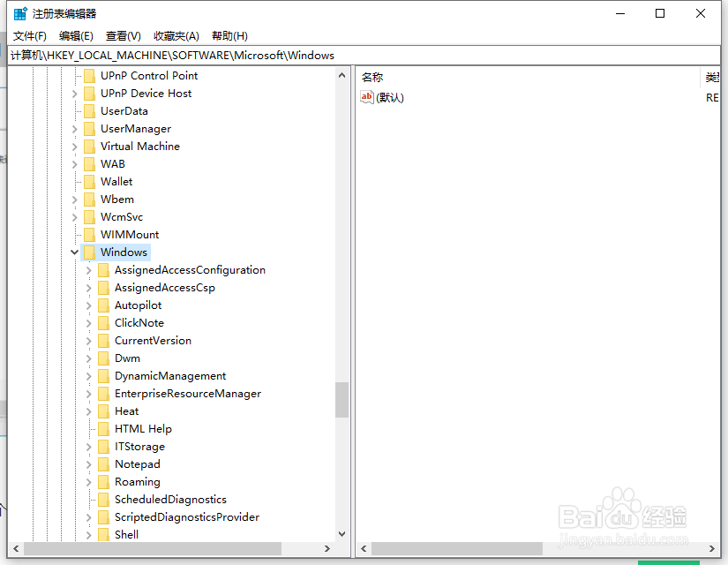Click the ITStorage folder icon
This screenshot has width=728, height=565.
click(104, 447)
